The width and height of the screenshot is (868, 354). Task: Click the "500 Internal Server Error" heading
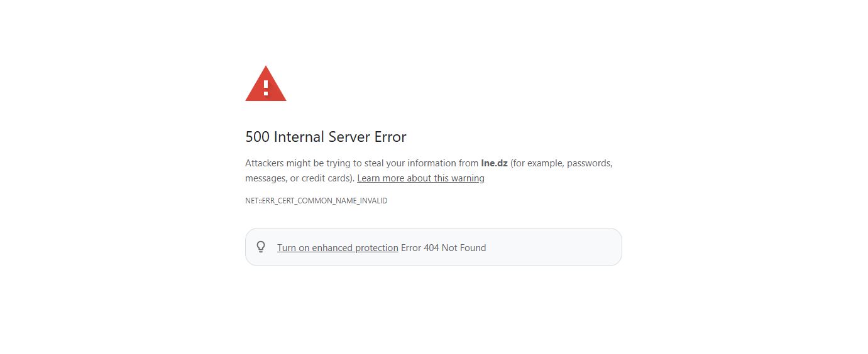(x=326, y=137)
